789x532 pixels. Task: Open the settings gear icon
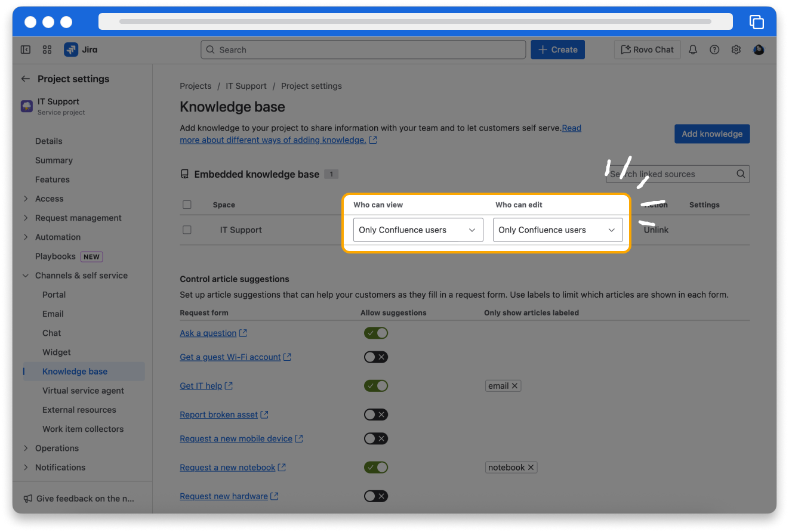point(736,50)
